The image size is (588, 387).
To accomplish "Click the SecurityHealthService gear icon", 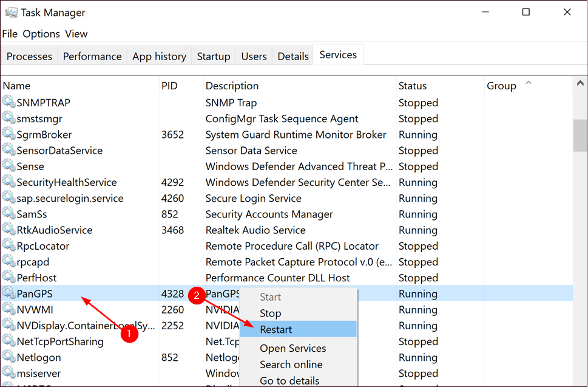I will (x=8, y=181).
